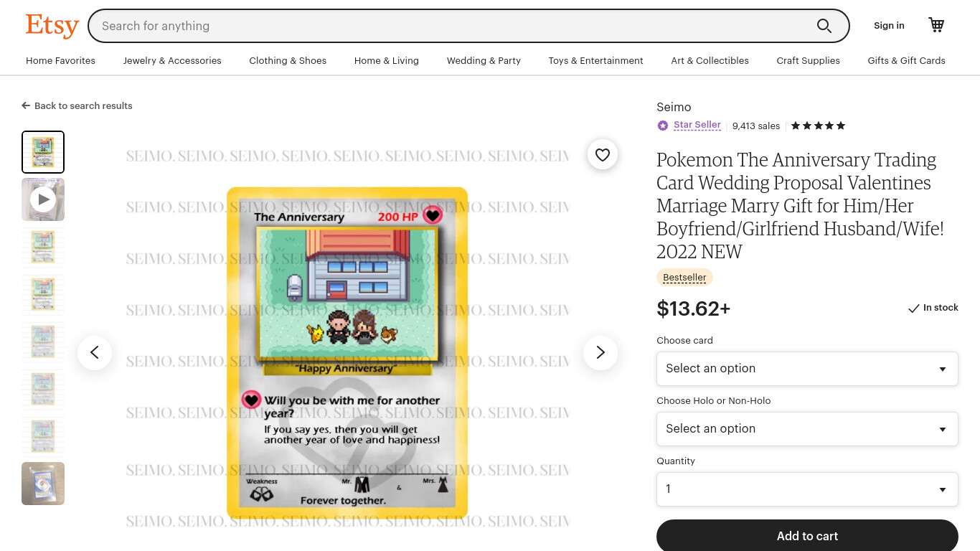This screenshot has width=980, height=551.
Task: Select the seventh product thumbnail
Action: [x=43, y=436]
